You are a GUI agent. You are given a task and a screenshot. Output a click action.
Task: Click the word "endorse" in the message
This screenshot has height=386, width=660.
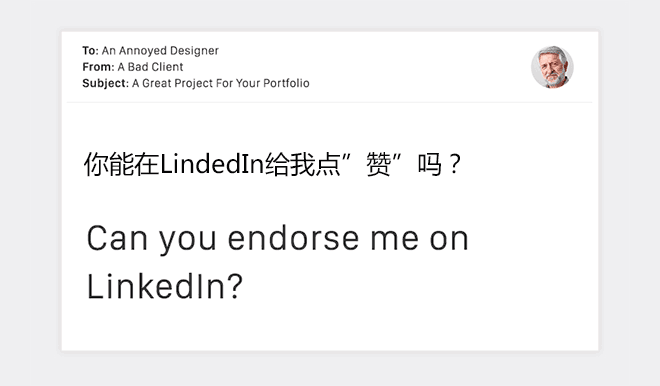(x=293, y=238)
